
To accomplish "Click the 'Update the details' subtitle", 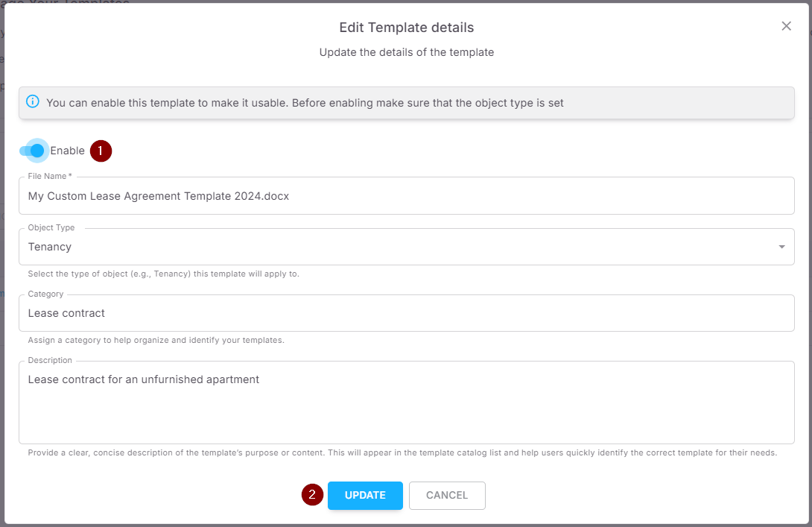I will [406, 52].
